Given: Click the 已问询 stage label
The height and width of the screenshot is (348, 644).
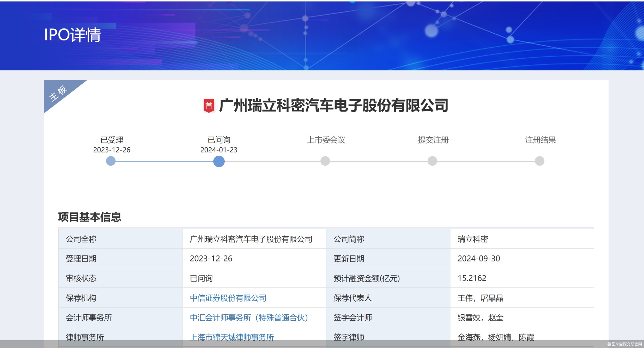Looking at the screenshot, I should click(219, 140).
